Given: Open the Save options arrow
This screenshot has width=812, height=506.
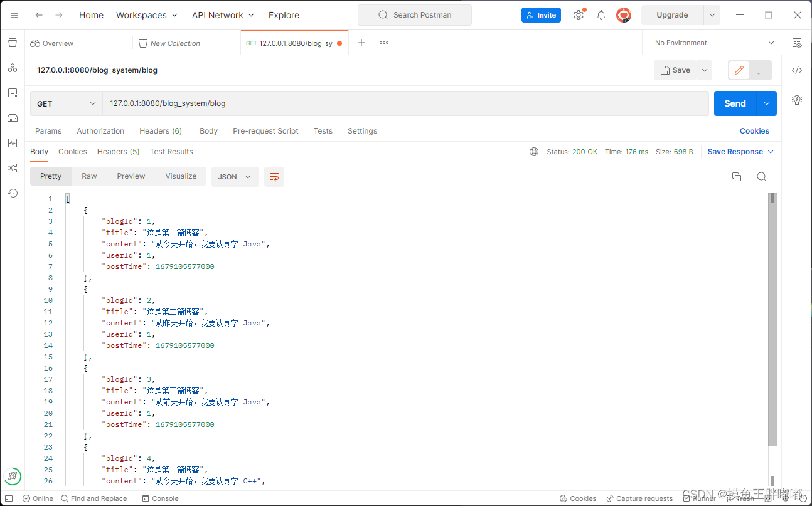Looking at the screenshot, I should click(x=705, y=70).
